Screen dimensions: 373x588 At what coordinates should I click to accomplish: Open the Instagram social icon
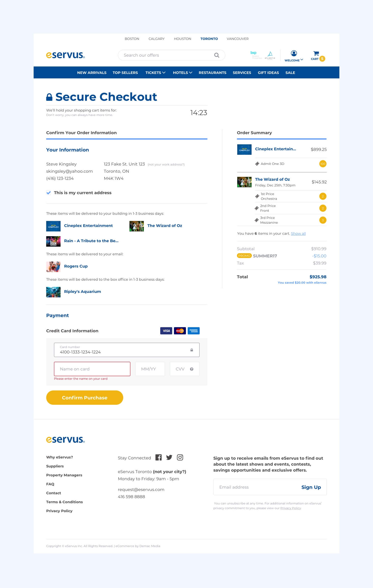(180, 457)
